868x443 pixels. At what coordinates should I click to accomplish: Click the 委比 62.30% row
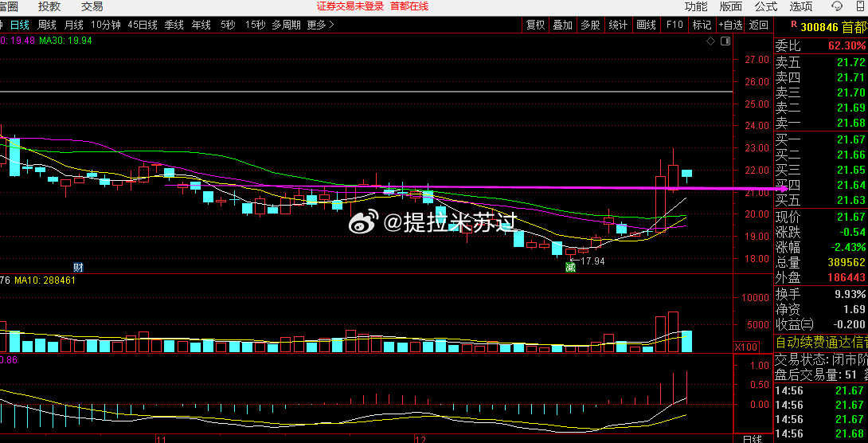coord(821,45)
